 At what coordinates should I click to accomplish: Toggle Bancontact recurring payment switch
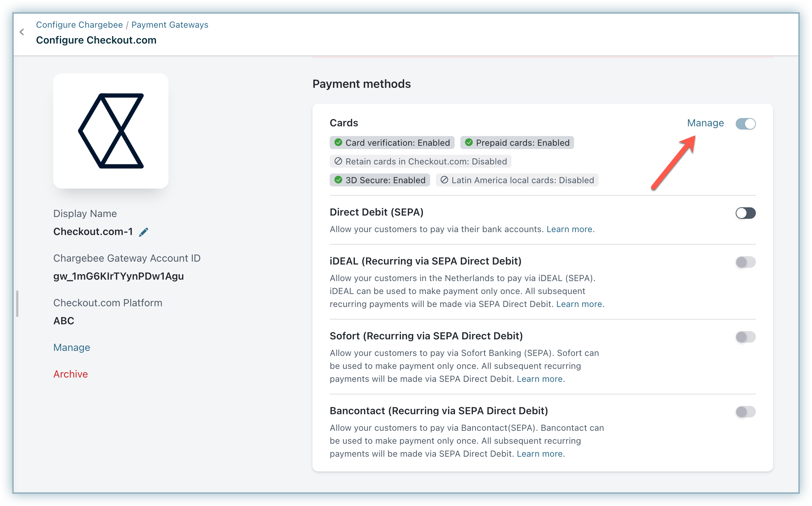[745, 412]
